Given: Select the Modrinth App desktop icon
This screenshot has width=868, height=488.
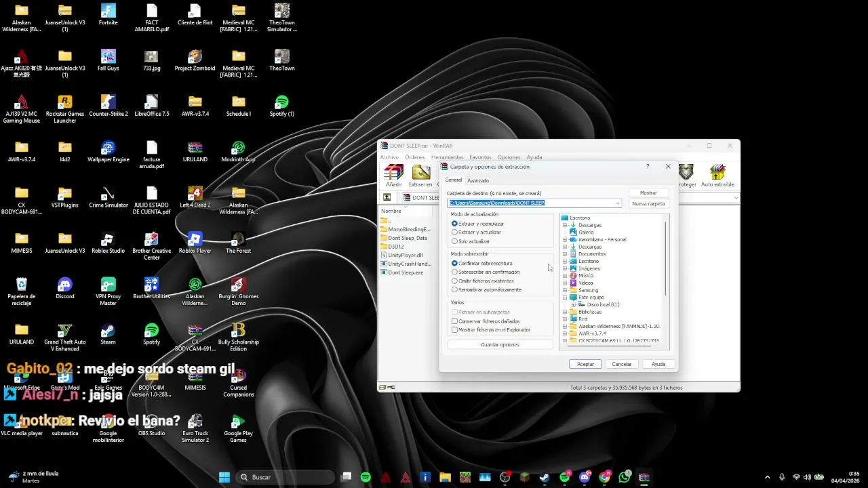Looking at the screenshot, I should click(x=239, y=151).
